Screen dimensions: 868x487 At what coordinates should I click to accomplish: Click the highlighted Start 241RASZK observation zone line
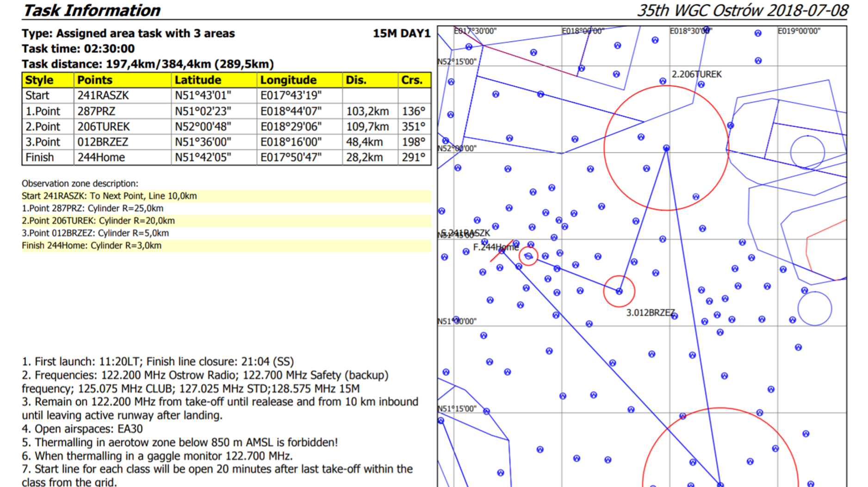click(x=109, y=196)
